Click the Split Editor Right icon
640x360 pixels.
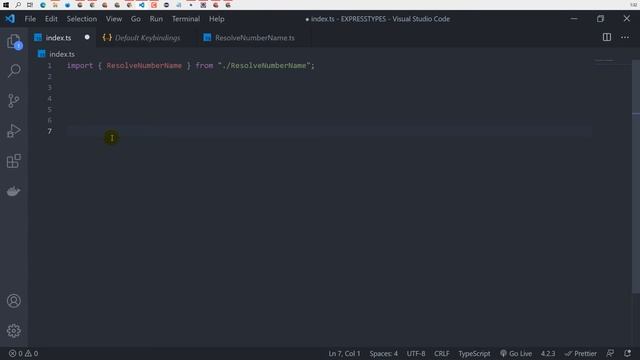(x=607, y=37)
